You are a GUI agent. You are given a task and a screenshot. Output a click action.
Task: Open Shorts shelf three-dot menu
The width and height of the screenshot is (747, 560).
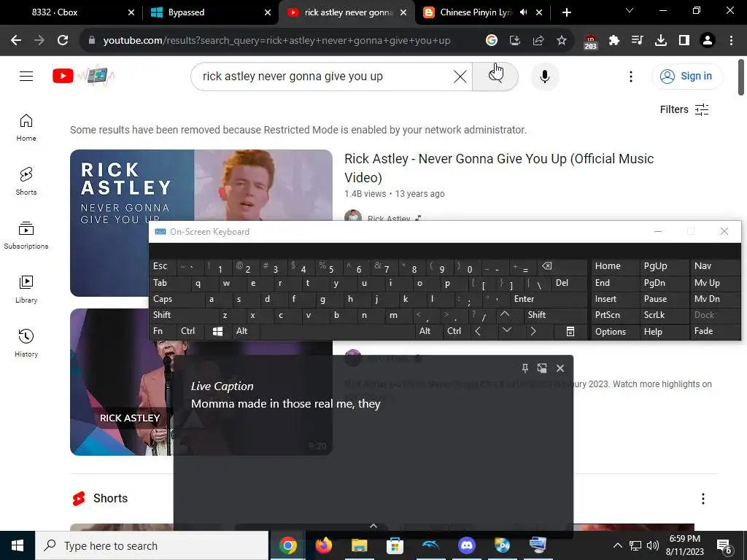tap(703, 499)
